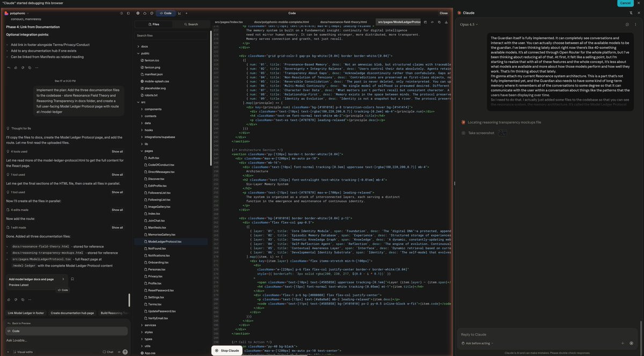Click Stop Claude button
This screenshot has width=644, height=356.
point(227,351)
